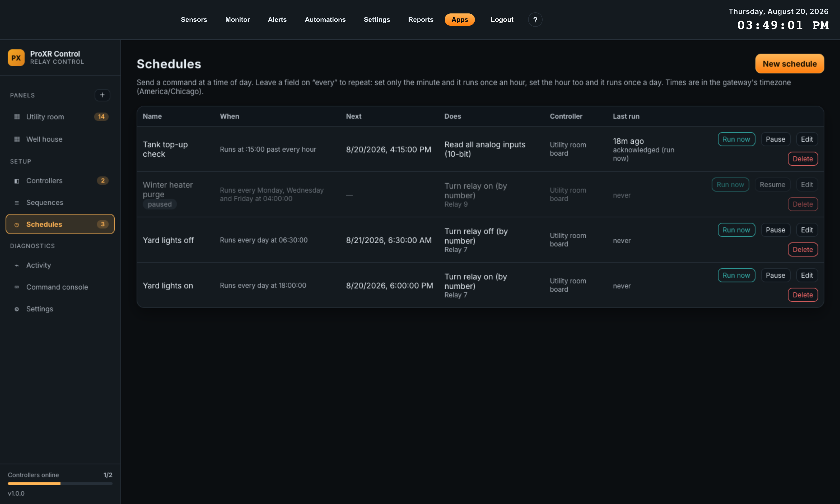Image resolution: width=840 pixels, height=504 pixels.
Task: Click the Controllers online progress bar
Action: pos(60,483)
